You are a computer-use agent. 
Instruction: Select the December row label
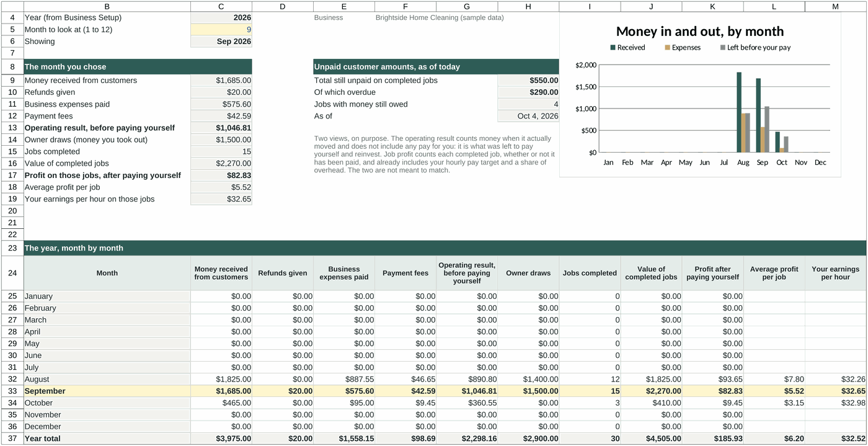107,427
